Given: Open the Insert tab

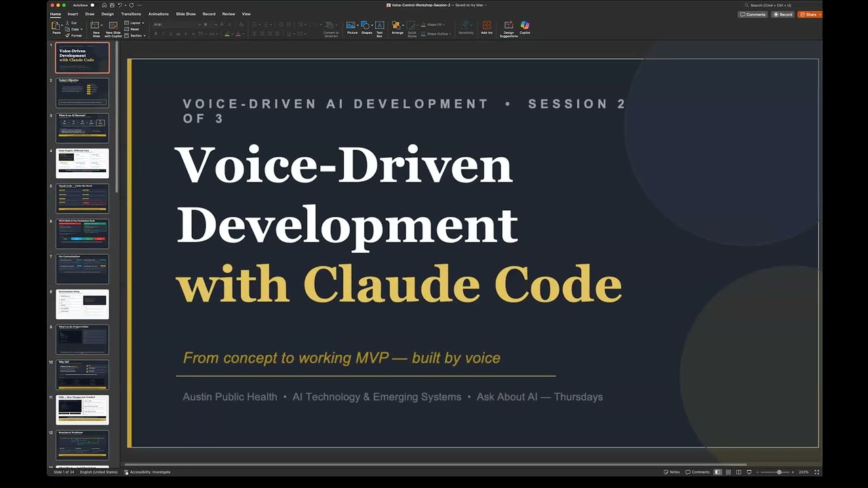Looking at the screenshot, I should [73, 14].
